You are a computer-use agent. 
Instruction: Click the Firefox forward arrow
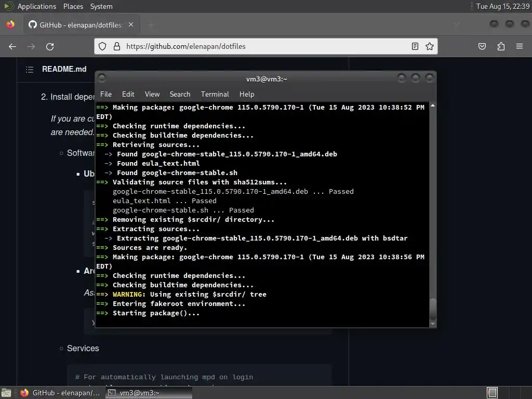pos(31,46)
